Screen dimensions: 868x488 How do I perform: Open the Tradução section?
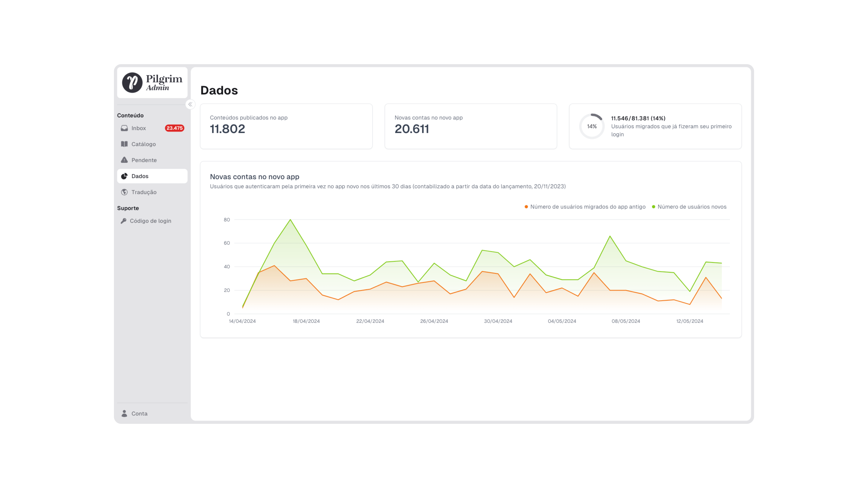click(x=152, y=192)
